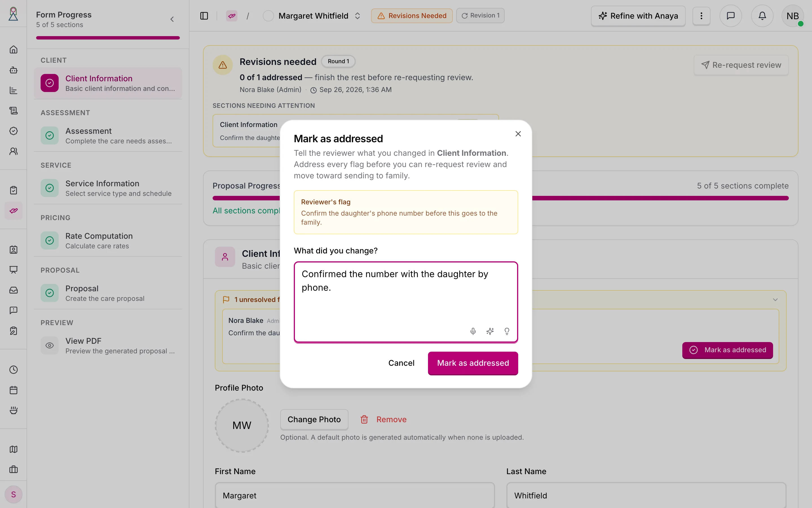The image size is (812, 508).
Task: Click Mark as addressed in dialog
Action: 473,363
